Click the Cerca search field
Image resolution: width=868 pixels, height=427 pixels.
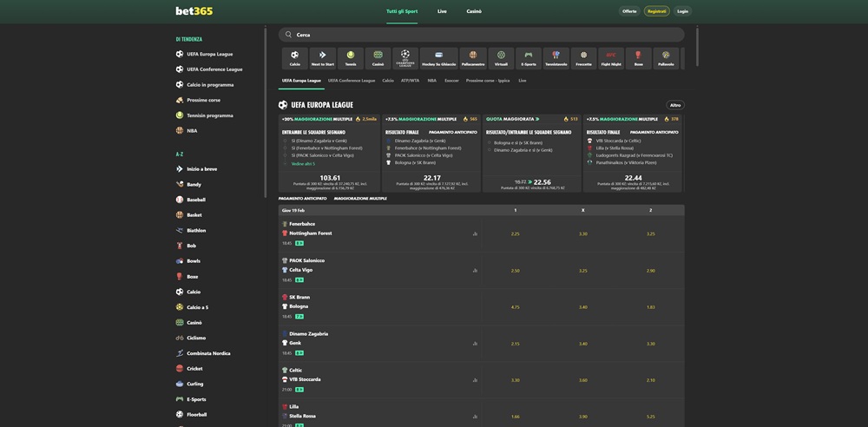pyautogui.click(x=481, y=35)
